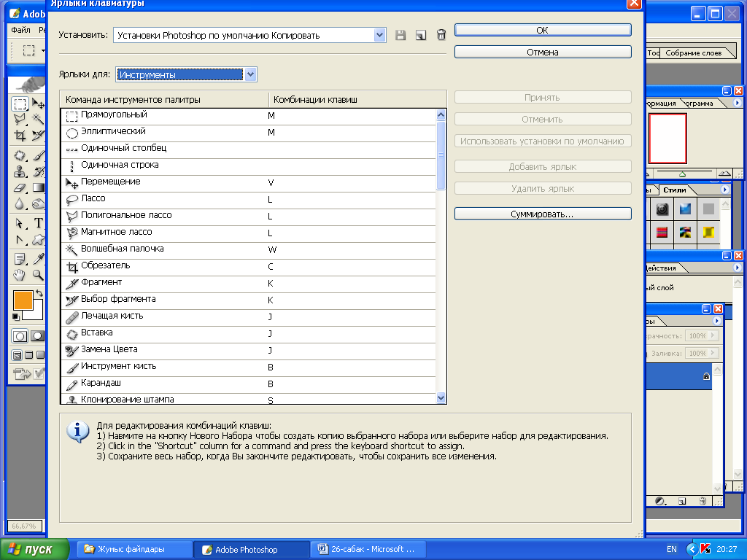
Task: Reset default foreground and background colors
Action: (16, 316)
